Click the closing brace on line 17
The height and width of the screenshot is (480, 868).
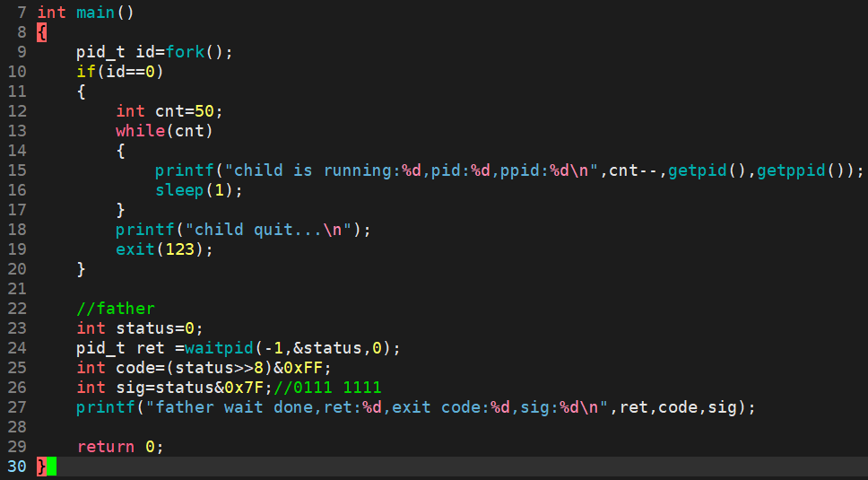coord(121,210)
